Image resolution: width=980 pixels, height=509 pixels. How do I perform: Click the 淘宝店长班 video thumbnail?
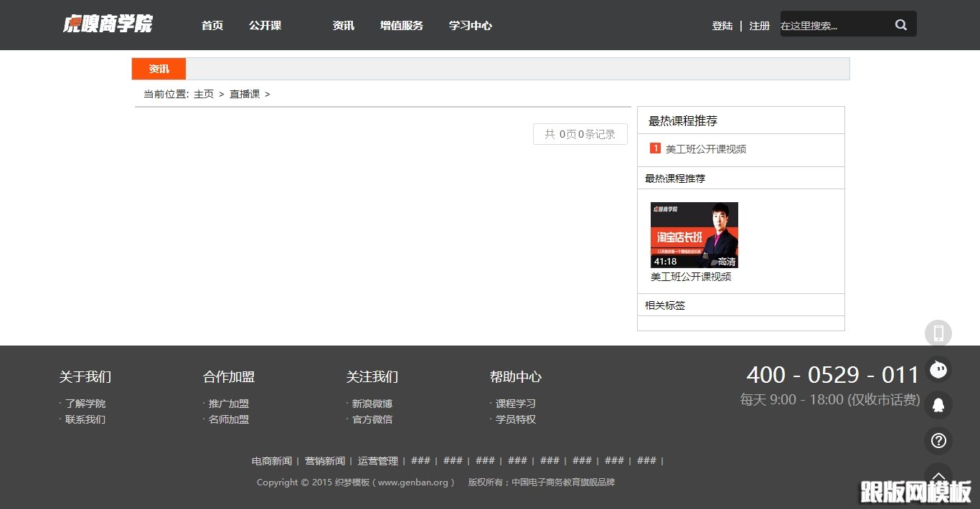pos(694,234)
